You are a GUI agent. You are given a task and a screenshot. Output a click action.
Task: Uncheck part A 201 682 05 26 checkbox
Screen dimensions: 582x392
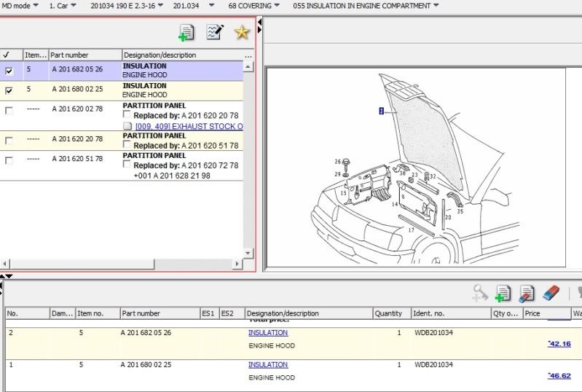click(x=9, y=71)
